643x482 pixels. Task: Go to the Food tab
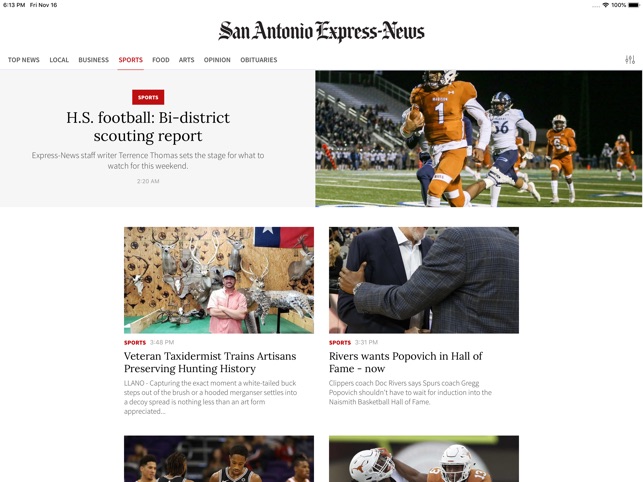coord(161,60)
